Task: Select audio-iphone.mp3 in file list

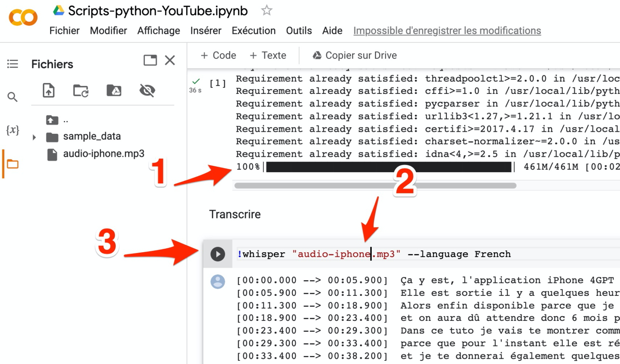Action: [103, 154]
